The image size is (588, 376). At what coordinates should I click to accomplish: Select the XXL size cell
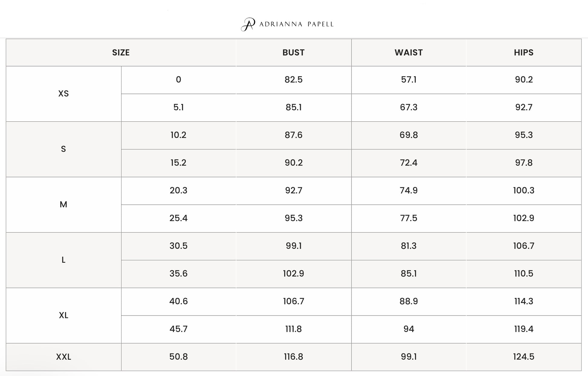pos(63,357)
